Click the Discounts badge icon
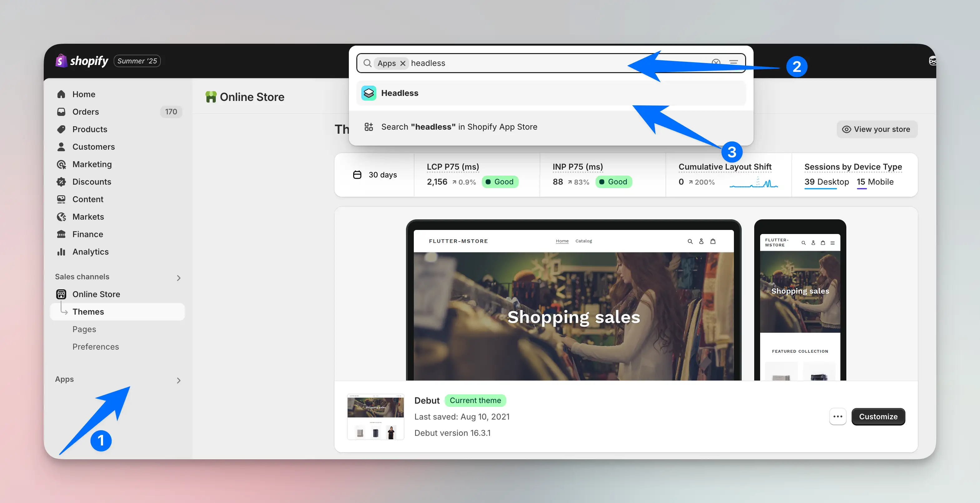This screenshot has width=980, height=503. pos(61,182)
